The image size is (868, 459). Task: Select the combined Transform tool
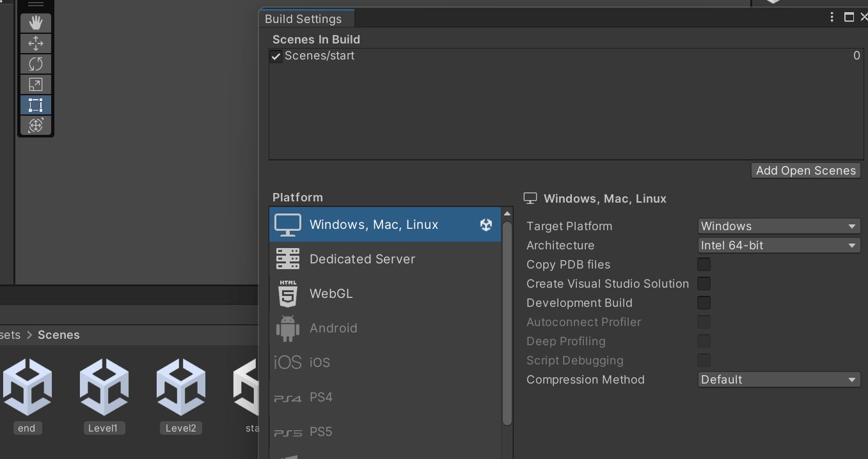click(36, 125)
